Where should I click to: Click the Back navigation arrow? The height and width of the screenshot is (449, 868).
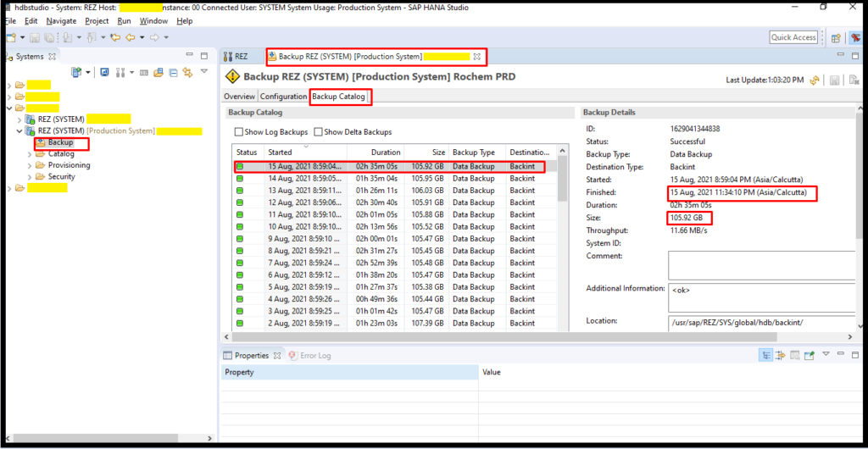pos(130,37)
